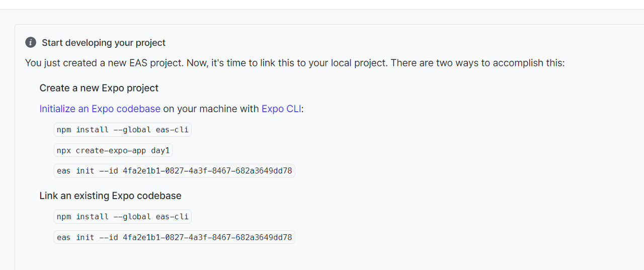Select the 'eas init --id' command under Create a new Expo project
This screenshot has width=644, height=270.
pyautogui.click(x=174, y=171)
